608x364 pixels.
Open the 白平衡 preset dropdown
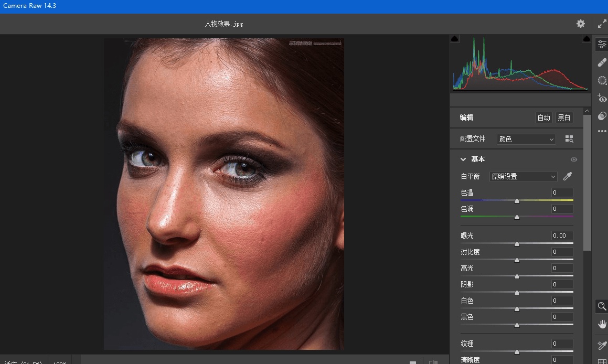coord(522,176)
